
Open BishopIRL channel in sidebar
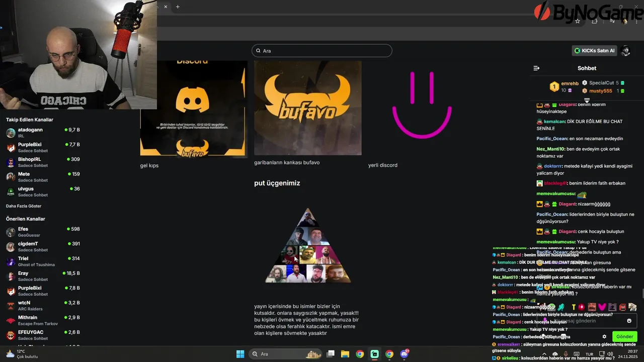44,162
